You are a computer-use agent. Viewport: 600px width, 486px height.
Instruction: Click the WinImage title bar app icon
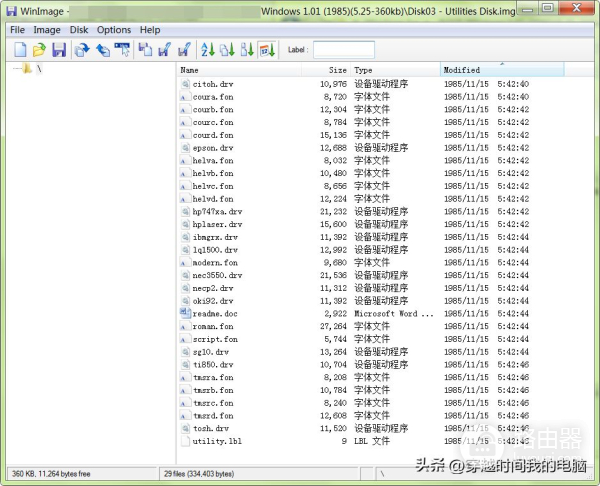[12, 11]
